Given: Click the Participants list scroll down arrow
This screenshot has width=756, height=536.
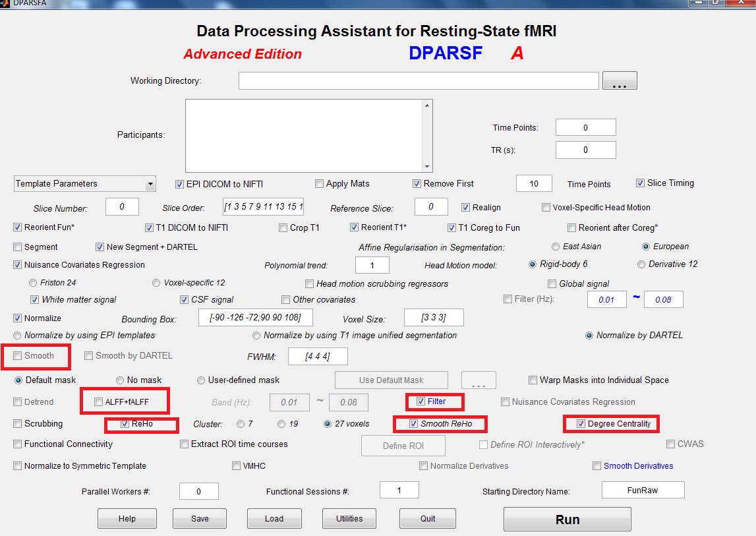Looking at the screenshot, I should click(x=427, y=166).
